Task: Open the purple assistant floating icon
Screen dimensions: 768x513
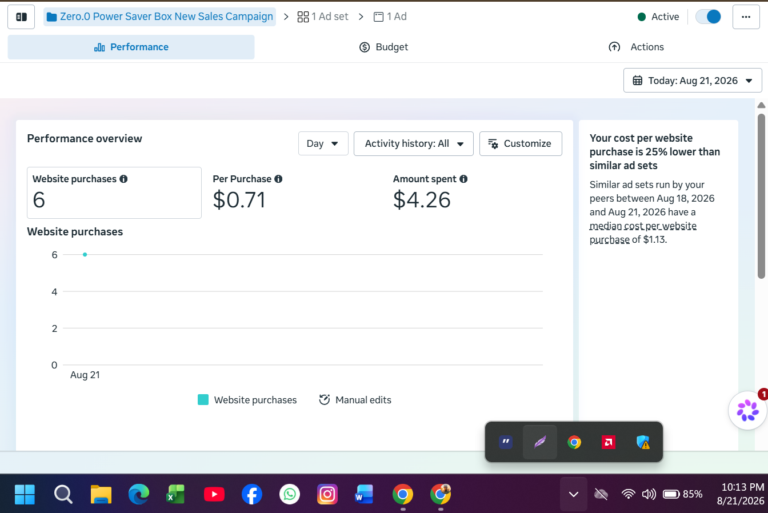Action: (x=747, y=411)
